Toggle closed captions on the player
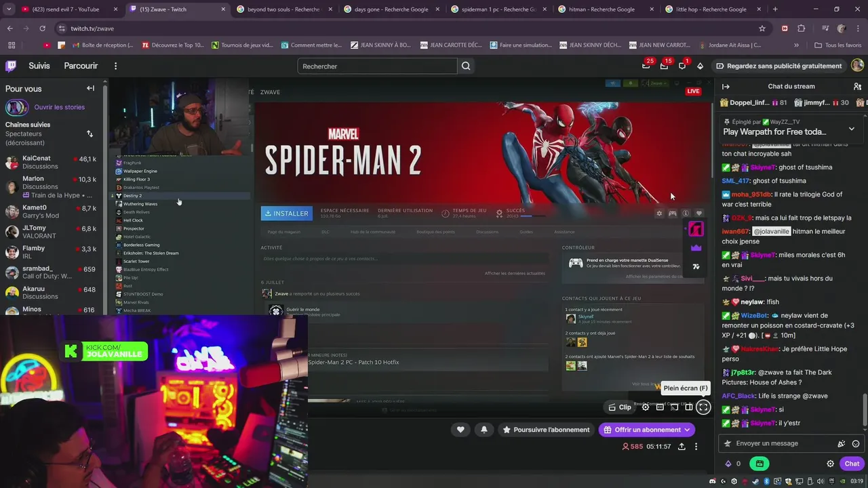The width and height of the screenshot is (868, 488). click(660, 407)
